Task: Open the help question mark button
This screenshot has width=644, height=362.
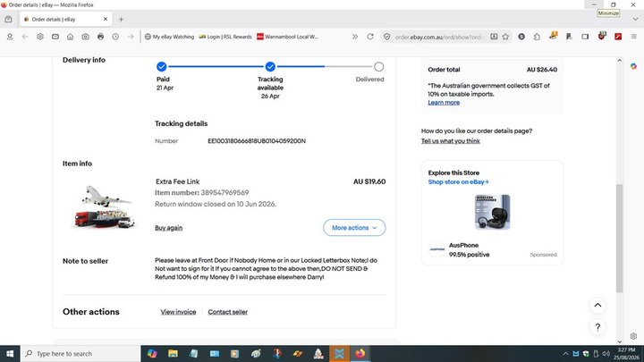Action: pyautogui.click(x=597, y=327)
